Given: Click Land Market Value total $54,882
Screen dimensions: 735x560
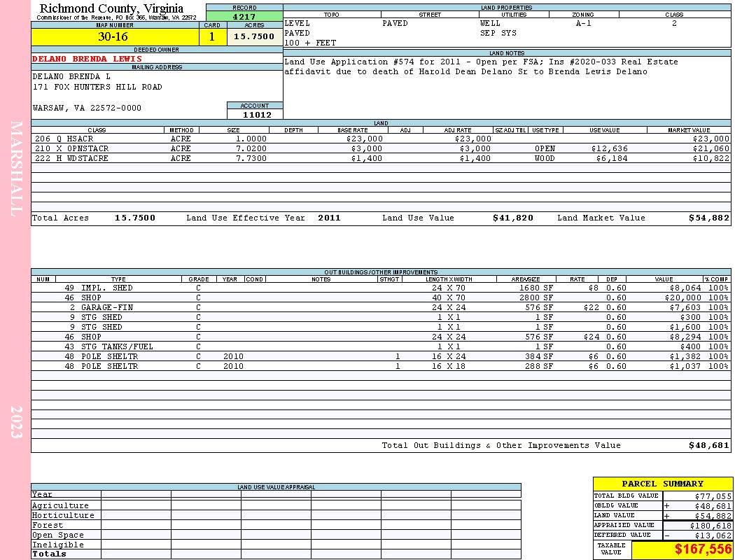Looking at the screenshot, I should click(x=709, y=218).
